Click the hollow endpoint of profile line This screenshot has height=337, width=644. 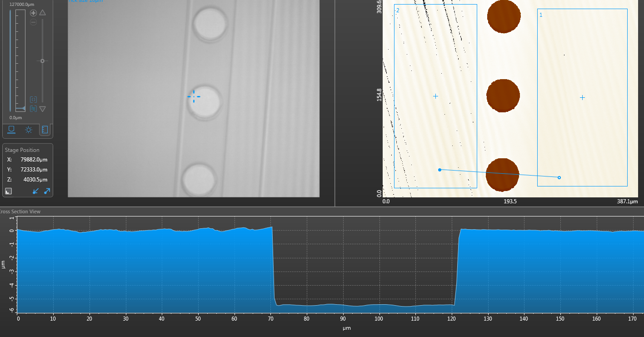click(x=559, y=177)
